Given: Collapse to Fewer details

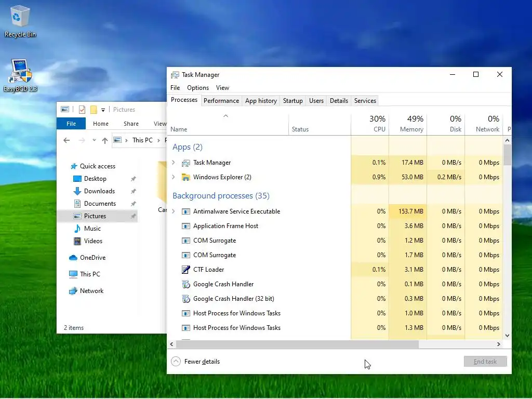Looking at the screenshot, I should 195,362.
